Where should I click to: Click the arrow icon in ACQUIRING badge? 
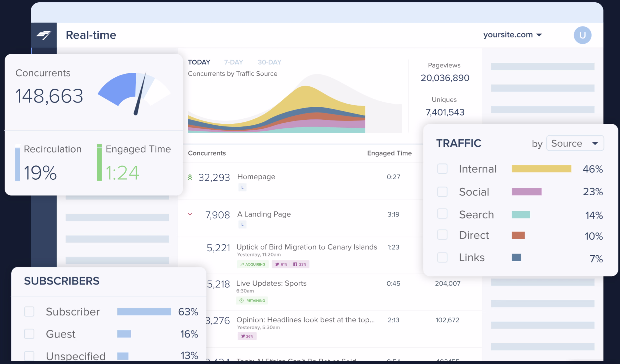click(242, 264)
